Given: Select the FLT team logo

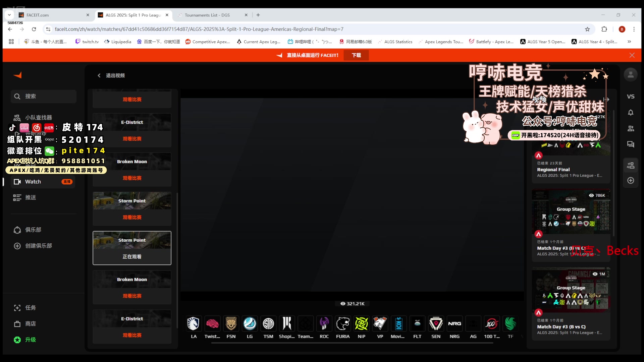Looking at the screenshot, I should [x=417, y=324].
